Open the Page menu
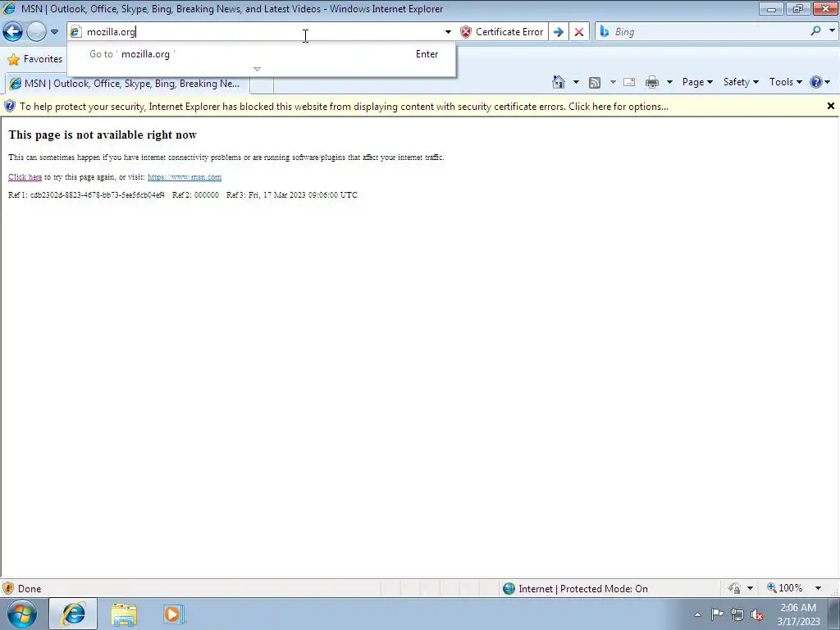 pyautogui.click(x=697, y=82)
